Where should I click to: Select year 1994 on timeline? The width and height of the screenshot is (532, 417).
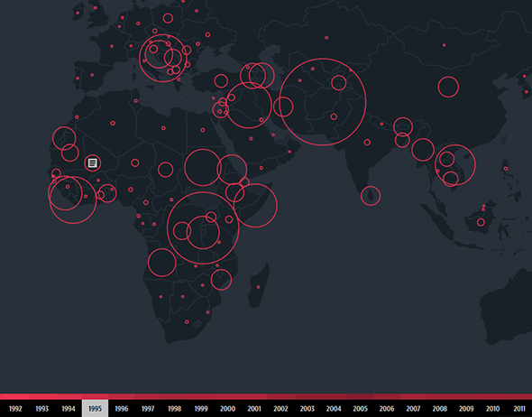coord(69,409)
